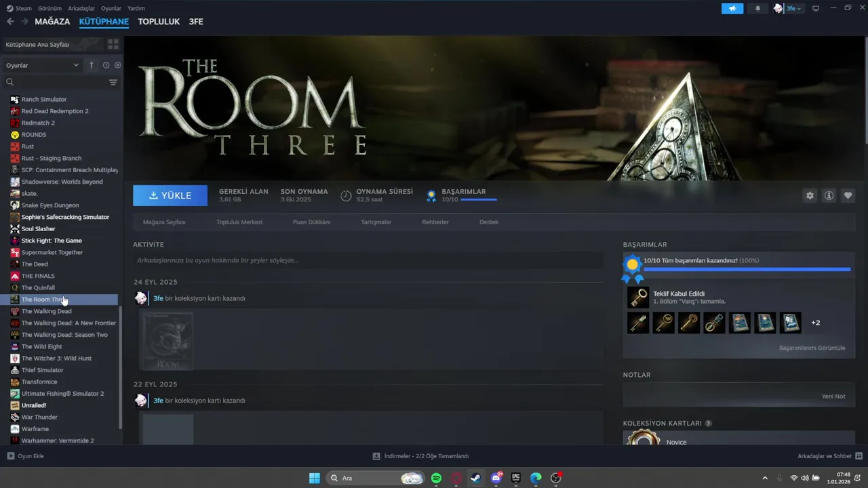This screenshot has width=868, height=488.
Task: Add The Room Three to favorites
Action: pos(848,195)
